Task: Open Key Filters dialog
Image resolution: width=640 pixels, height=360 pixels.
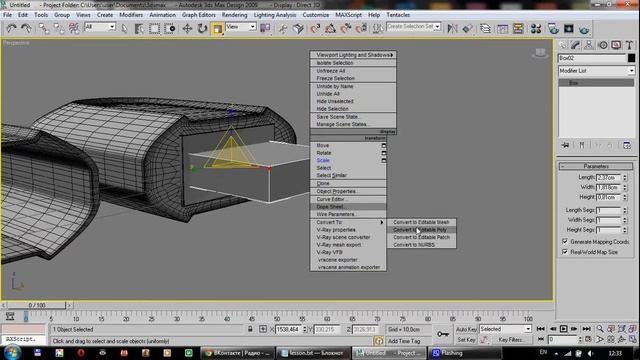Action: click(511, 340)
